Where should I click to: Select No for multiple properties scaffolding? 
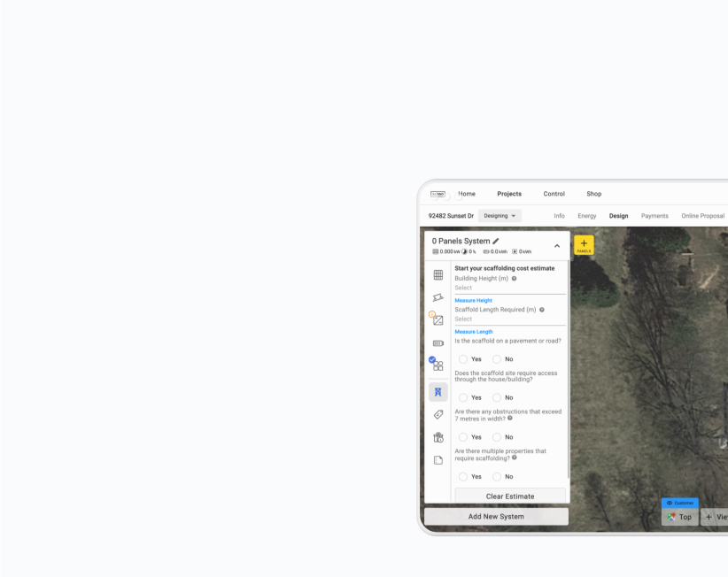click(x=497, y=476)
